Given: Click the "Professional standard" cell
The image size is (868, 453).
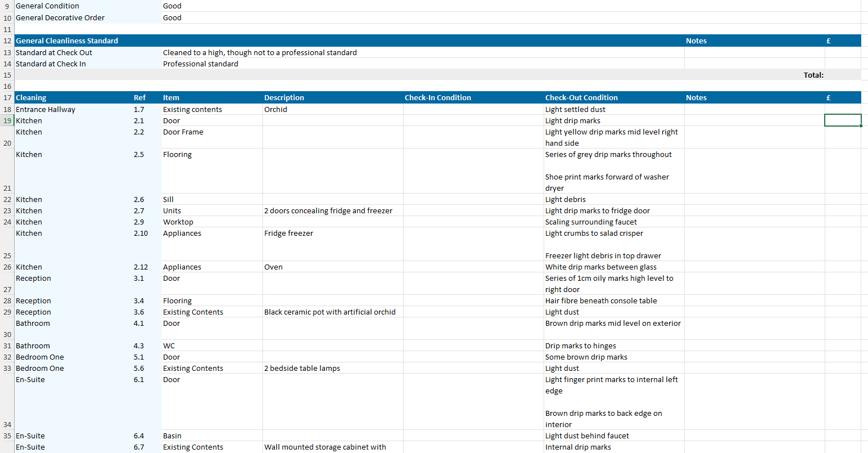Looking at the screenshot, I should click(x=201, y=64).
